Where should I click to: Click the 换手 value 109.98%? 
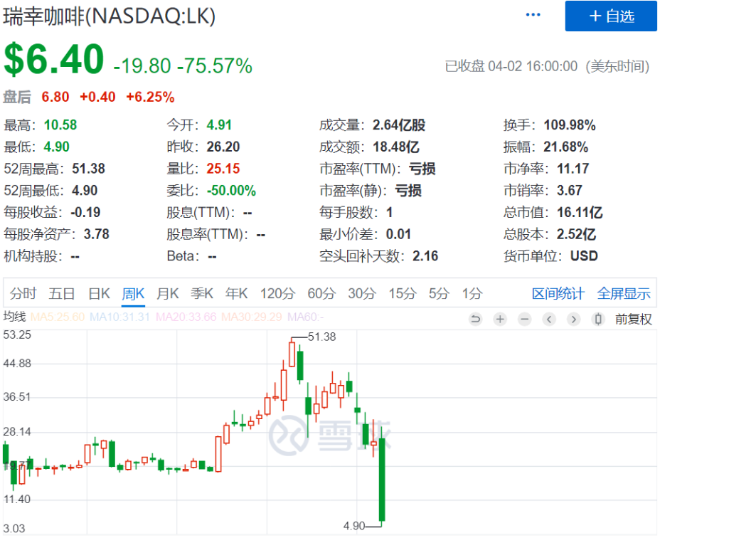570,125
